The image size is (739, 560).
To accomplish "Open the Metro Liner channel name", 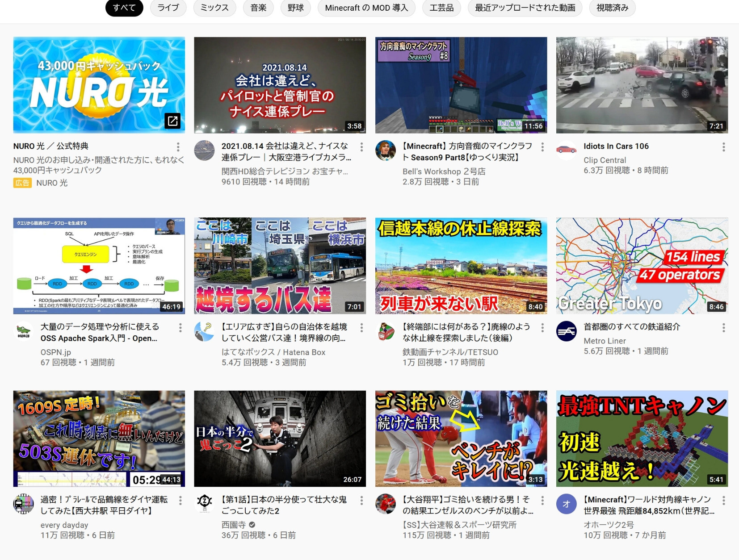I will click(x=605, y=341).
